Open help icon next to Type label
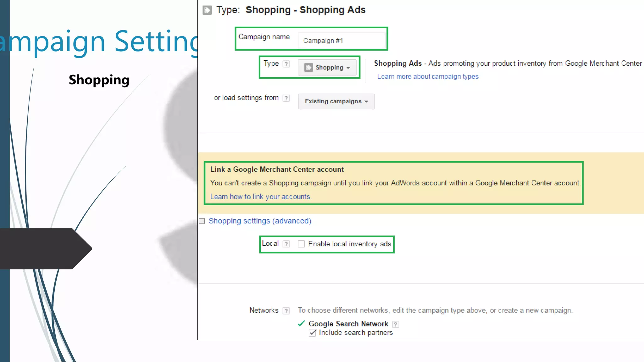Screen dimensions: 644x362 pos(286,64)
